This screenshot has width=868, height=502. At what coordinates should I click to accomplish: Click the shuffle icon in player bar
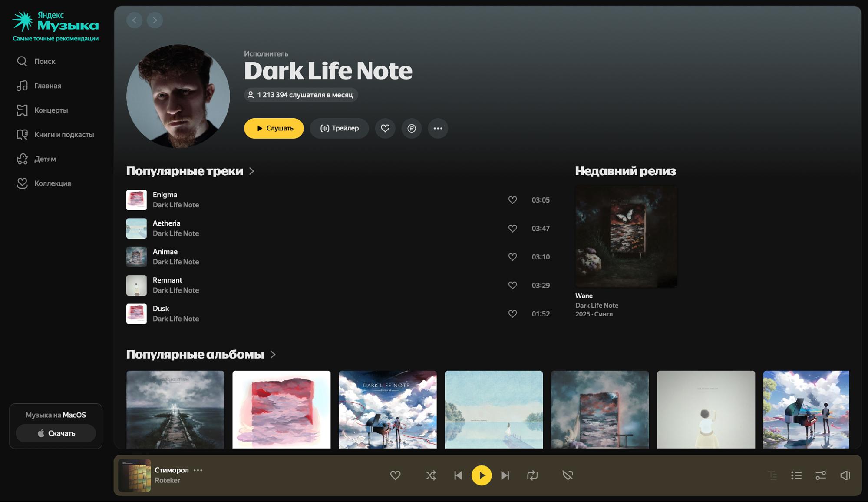click(x=430, y=475)
